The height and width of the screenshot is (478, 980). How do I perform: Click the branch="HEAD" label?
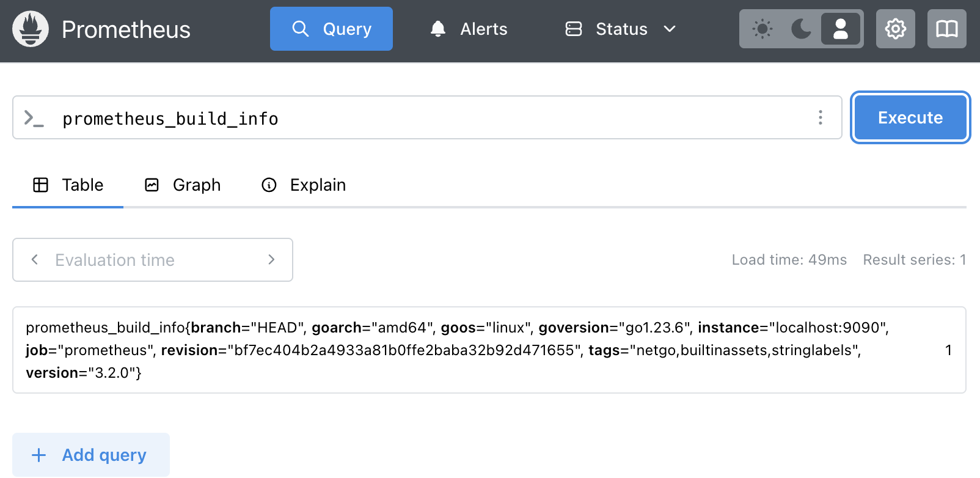[247, 328]
